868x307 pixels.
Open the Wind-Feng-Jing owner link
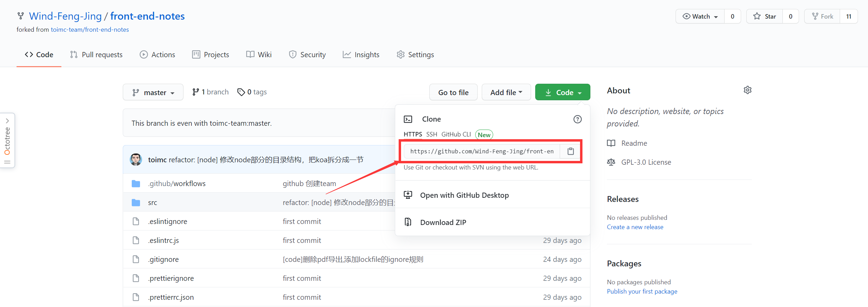65,16
